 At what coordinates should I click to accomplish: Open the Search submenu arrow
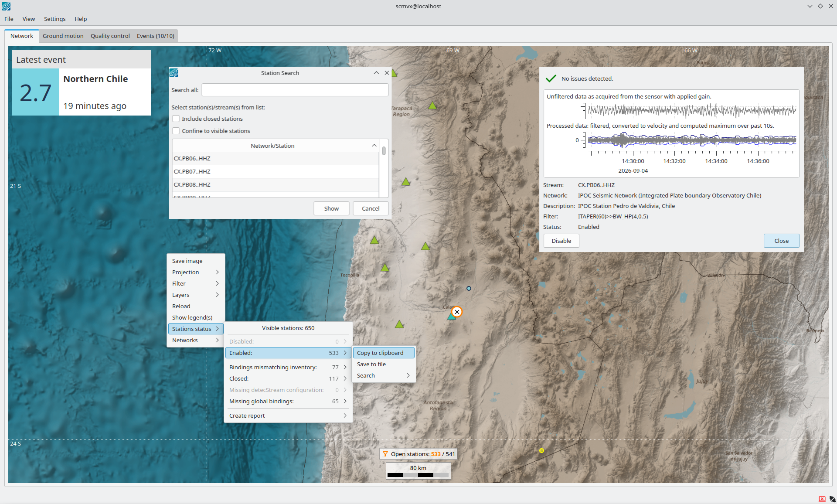tap(408, 375)
